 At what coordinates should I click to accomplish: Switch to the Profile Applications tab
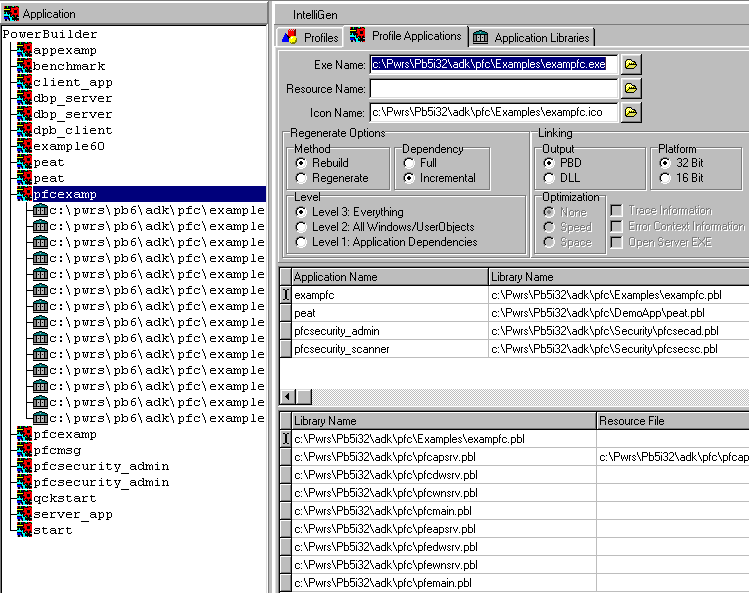(x=406, y=36)
